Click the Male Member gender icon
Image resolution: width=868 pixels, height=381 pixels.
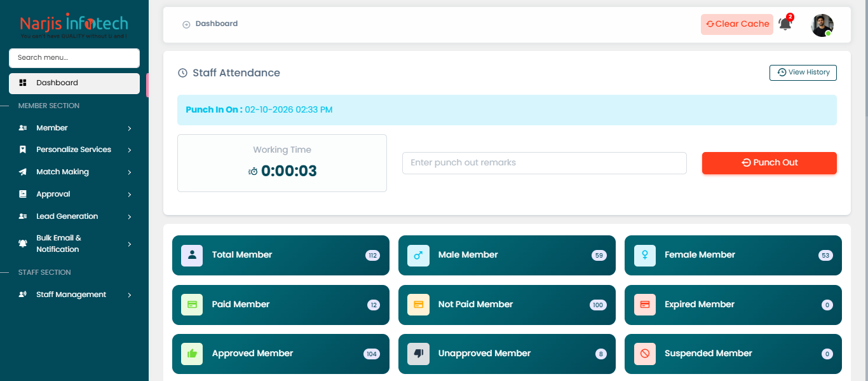tap(418, 255)
